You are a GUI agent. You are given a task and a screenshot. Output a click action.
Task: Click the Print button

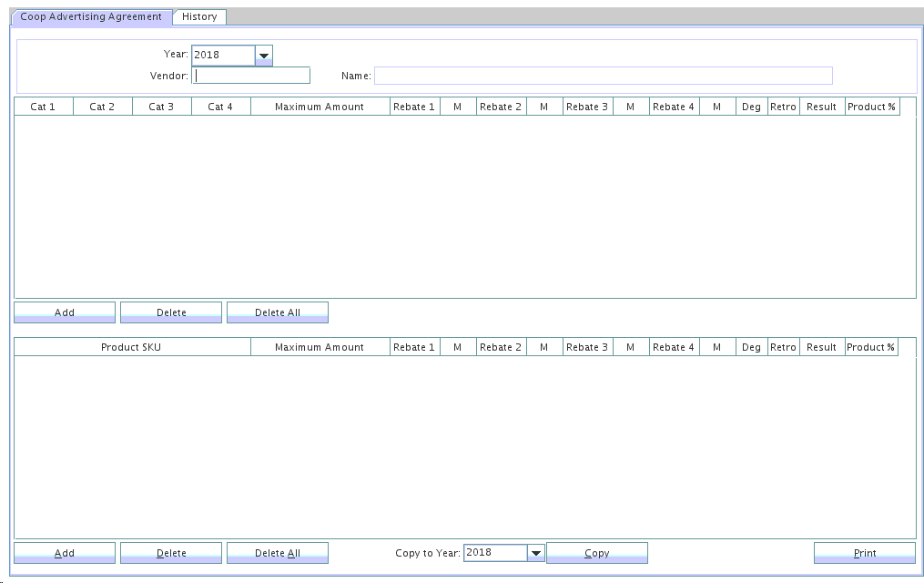864,553
